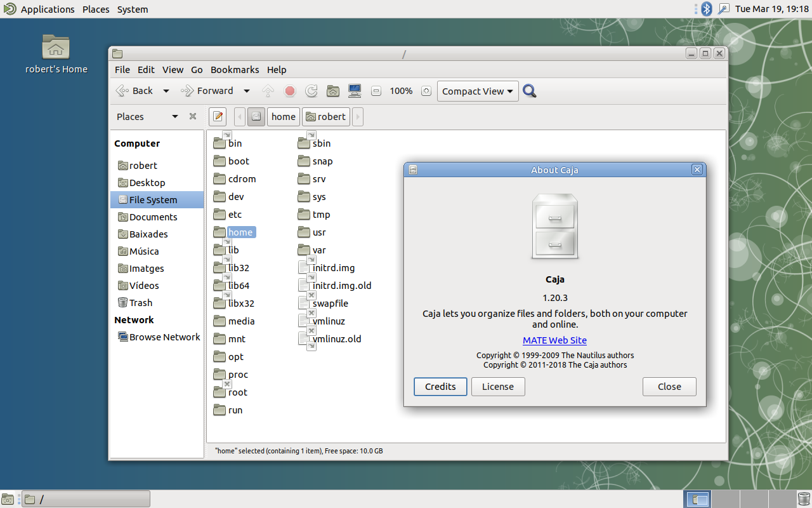This screenshot has width=812, height=508.
Task: Click the 100% zoom level label
Action: [401, 91]
